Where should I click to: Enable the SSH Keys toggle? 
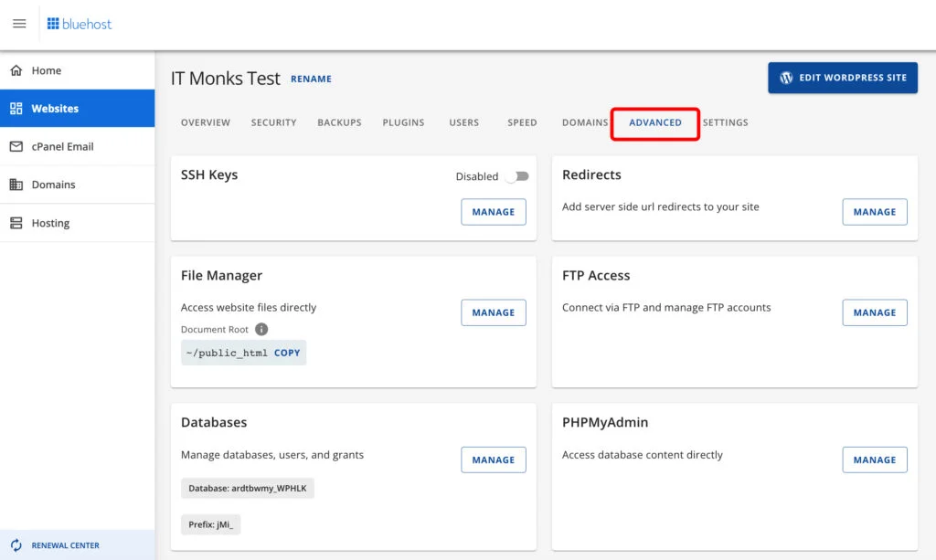pos(516,177)
